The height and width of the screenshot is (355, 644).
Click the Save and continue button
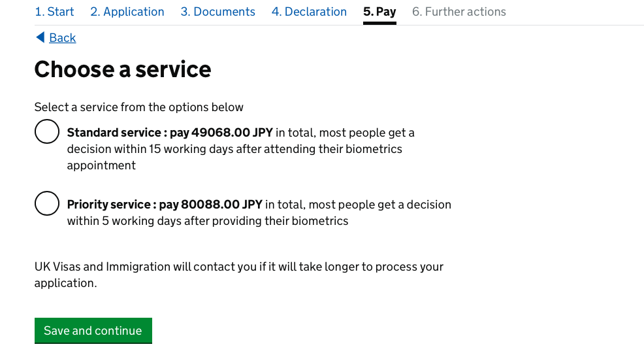(93, 330)
